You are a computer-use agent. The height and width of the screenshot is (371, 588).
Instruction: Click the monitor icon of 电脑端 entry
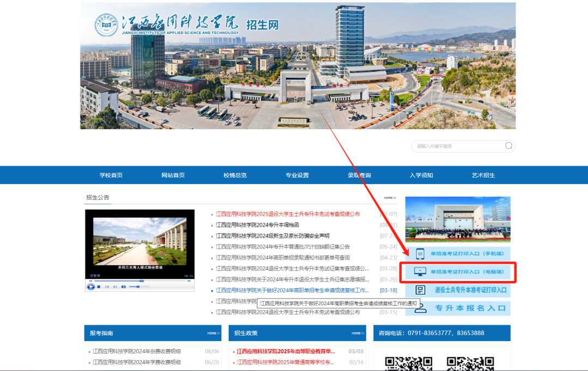point(420,272)
